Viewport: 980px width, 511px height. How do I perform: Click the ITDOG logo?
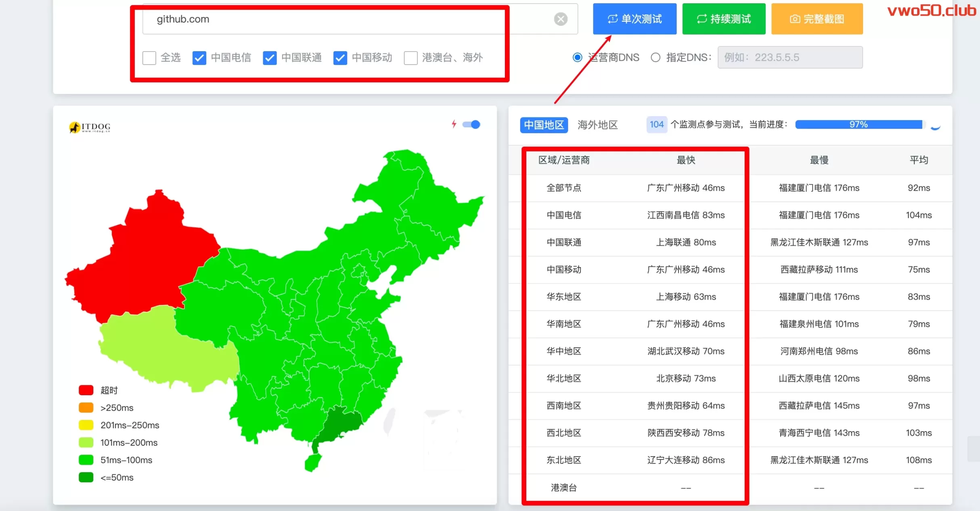coord(90,127)
